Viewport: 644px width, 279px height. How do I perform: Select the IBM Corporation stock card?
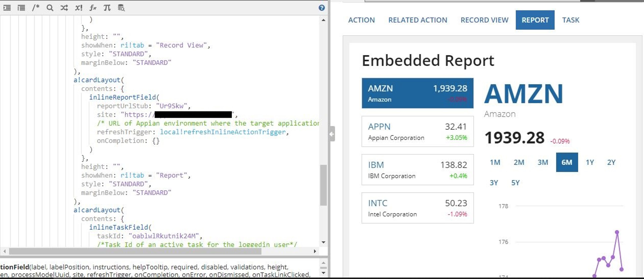click(417, 170)
